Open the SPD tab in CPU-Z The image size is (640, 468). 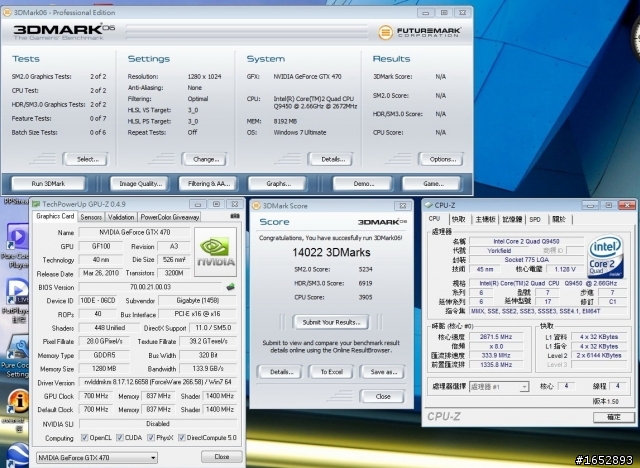click(x=535, y=220)
